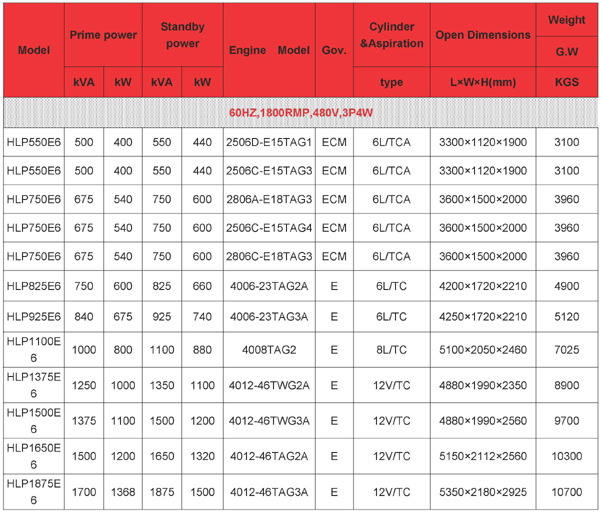600x512 pixels.
Task: Click dimensions "4200×1720×2210"
Action: click(483, 286)
